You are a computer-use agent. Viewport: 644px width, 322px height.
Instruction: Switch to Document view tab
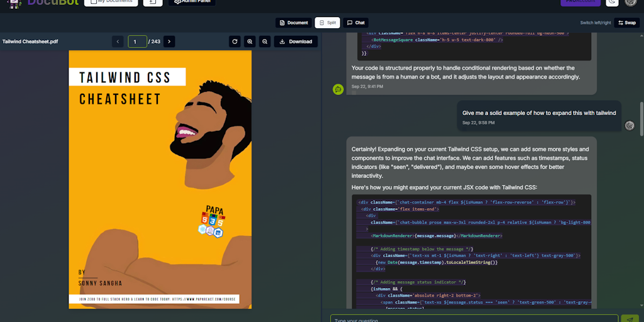294,23
